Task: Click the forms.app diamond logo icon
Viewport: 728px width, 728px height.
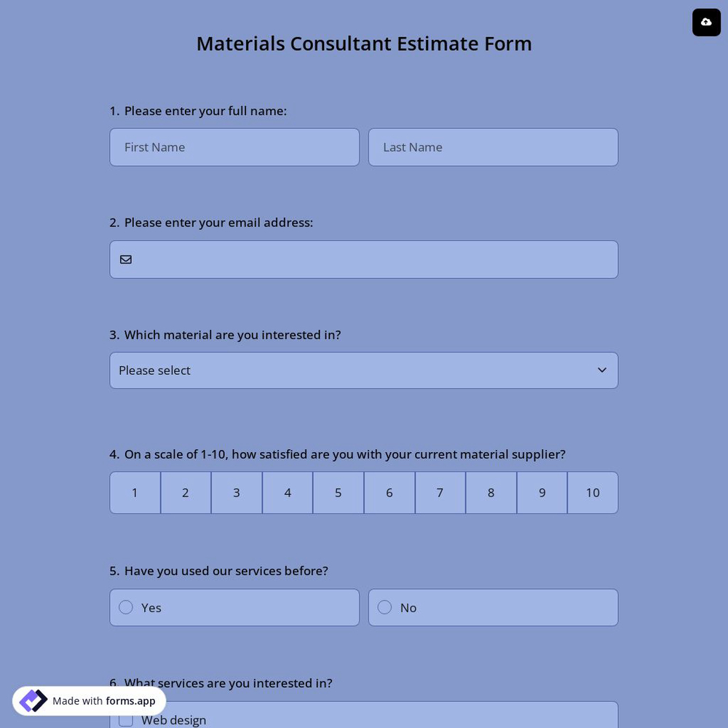Action: [33, 700]
